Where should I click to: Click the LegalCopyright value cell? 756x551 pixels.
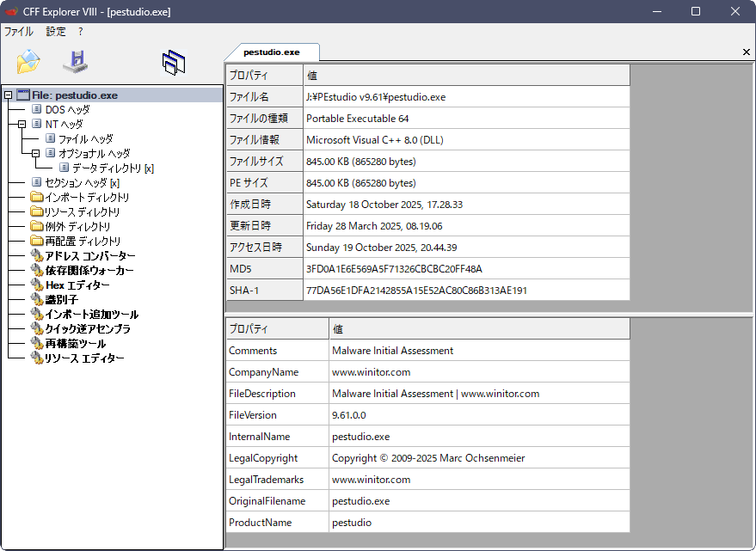[480, 458]
